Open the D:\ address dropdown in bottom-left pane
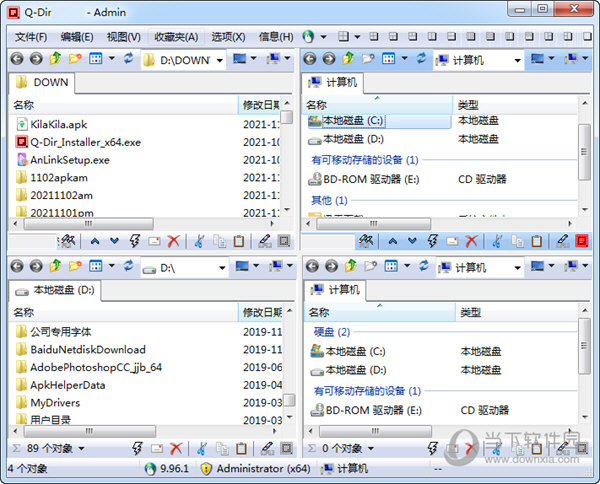Viewport: 600px width, 484px height. (x=222, y=267)
